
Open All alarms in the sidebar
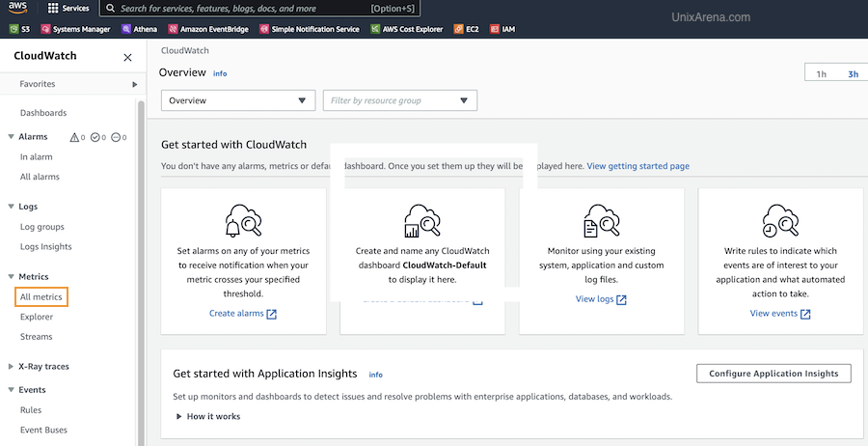pos(40,177)
